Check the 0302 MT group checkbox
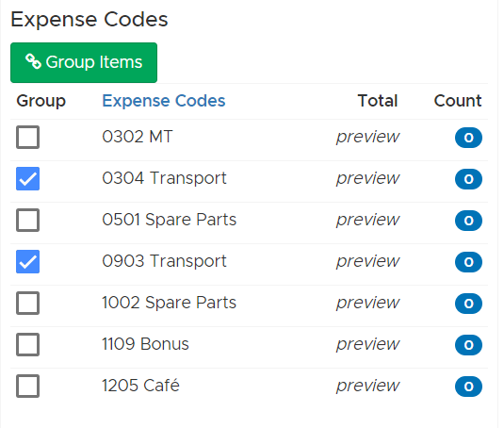Viewport: 504px width, 428px height. pyautogui.click(x=28, y=138)
